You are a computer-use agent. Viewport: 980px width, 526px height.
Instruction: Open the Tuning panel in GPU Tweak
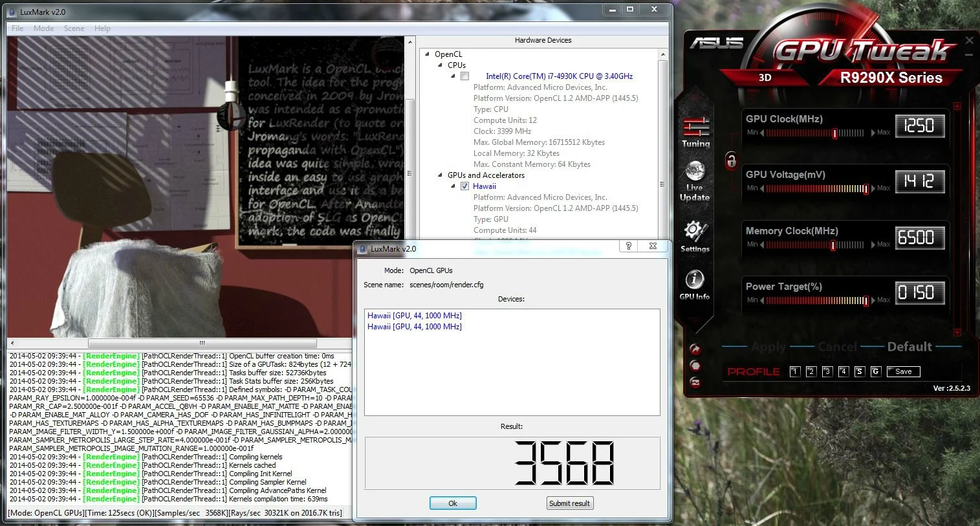click(695, 132)
